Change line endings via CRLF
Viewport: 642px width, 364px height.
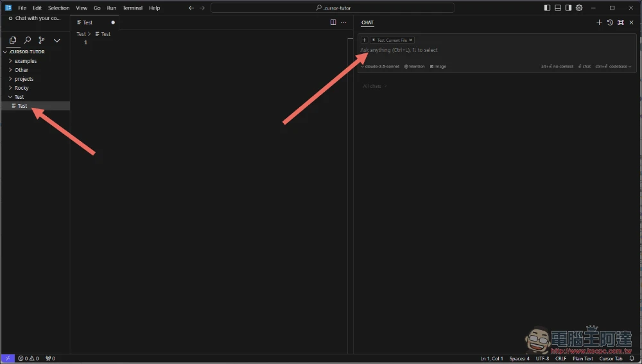click(560, 359)
